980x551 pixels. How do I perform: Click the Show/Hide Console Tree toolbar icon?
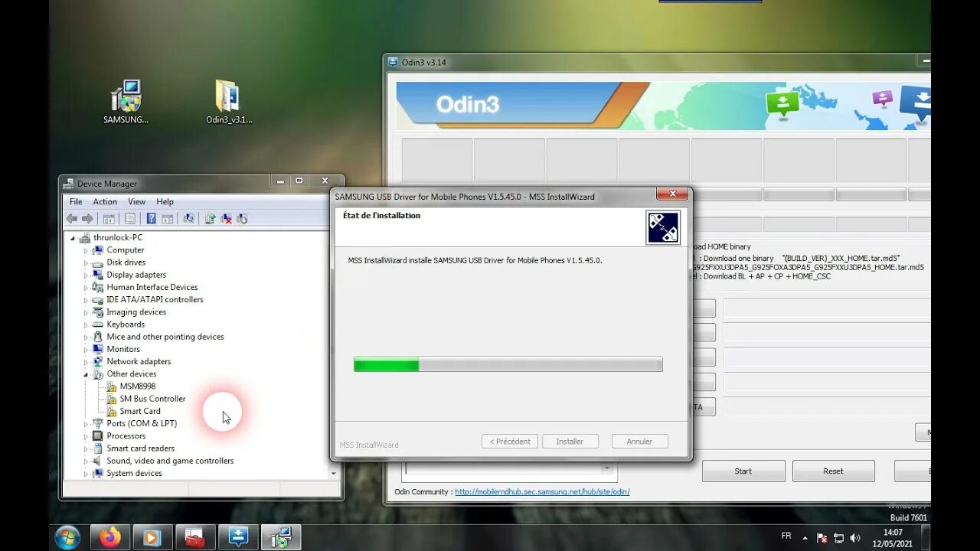click(109, 219)
